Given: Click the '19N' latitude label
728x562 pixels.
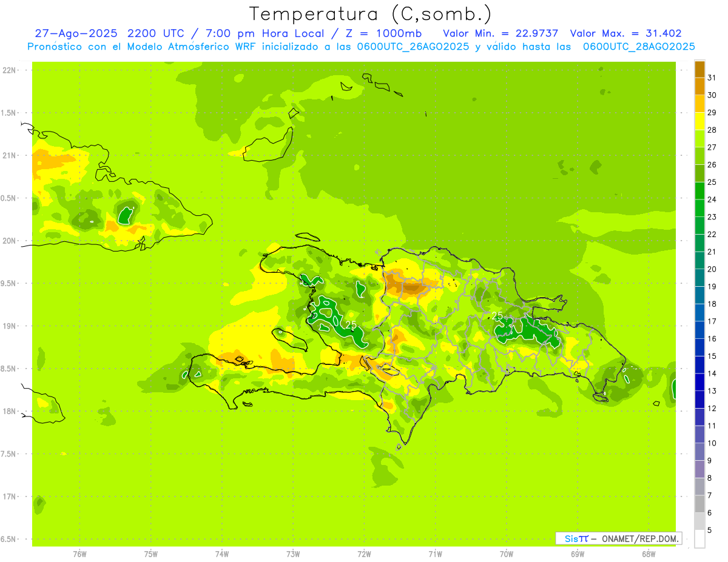Looking at the screenshot, I should [x=8, y=326].
